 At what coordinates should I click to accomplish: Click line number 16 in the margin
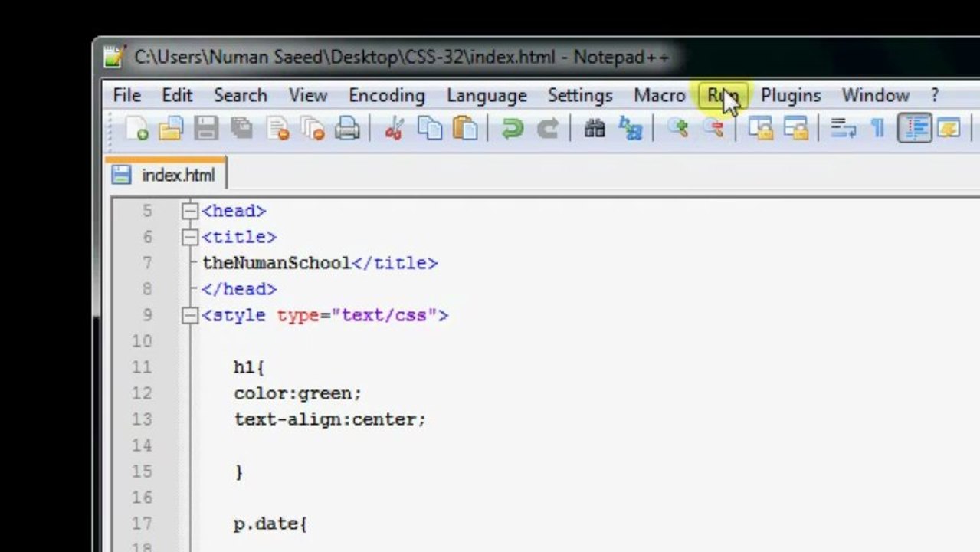(142, 498)
